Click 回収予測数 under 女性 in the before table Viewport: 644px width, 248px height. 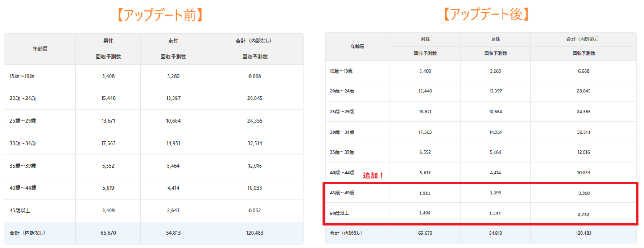tap(173, 57)
